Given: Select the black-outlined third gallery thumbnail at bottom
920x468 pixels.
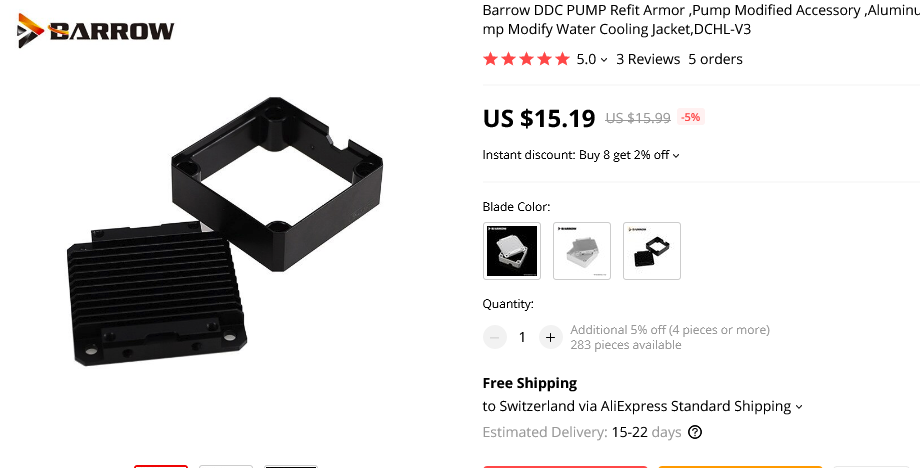Looking at the screenshot, I should click(290, 466).
